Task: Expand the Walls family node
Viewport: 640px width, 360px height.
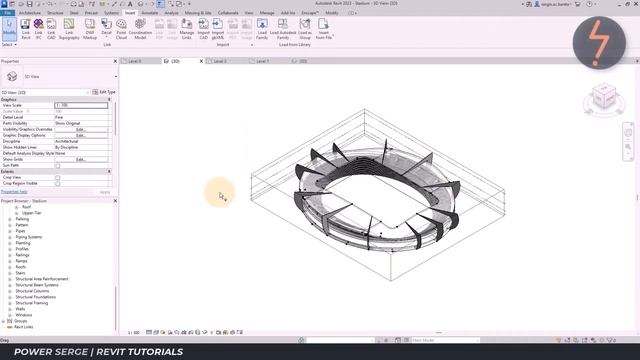Action: (10, 309)
